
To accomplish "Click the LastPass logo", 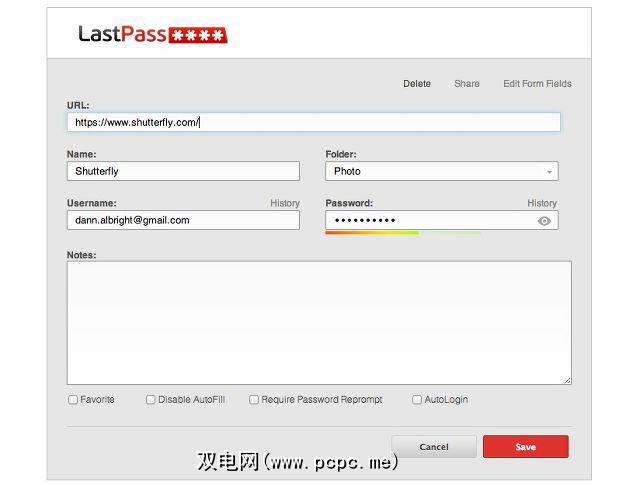I will 153,34.
